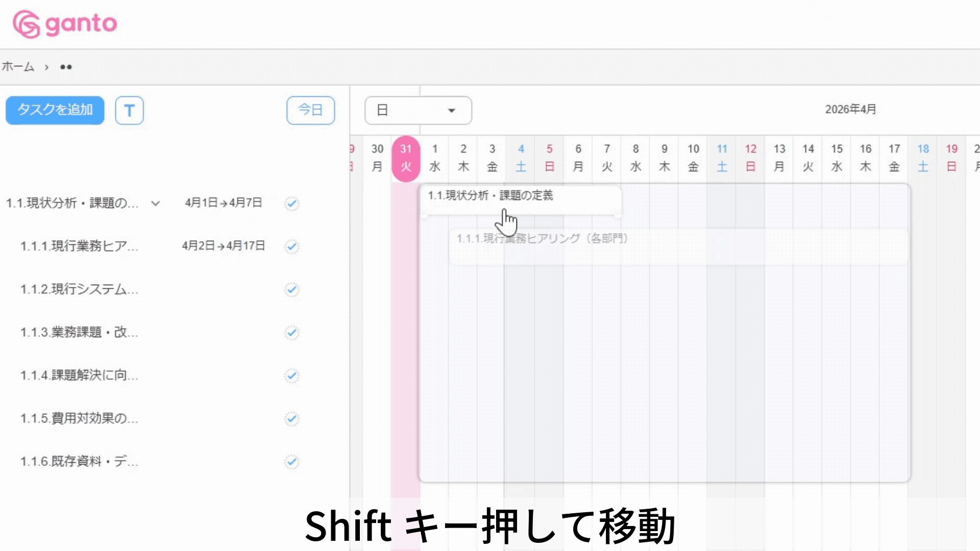Click the completion check icon for 1.1.2.現行システム task
This screenshot has width=980, height=551.
291,289
